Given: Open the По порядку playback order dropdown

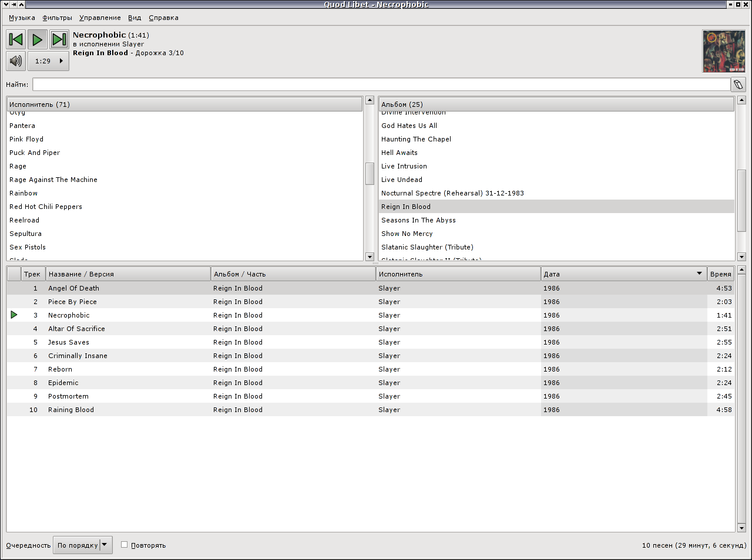Looking at the screenshot, I should pos(83,545).
